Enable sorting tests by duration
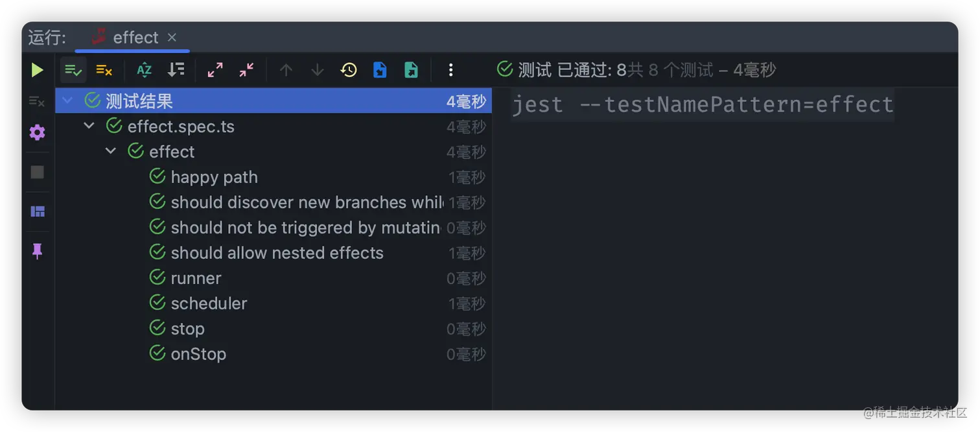This screenshot has height=432, width=980. [x=176, y=69]
